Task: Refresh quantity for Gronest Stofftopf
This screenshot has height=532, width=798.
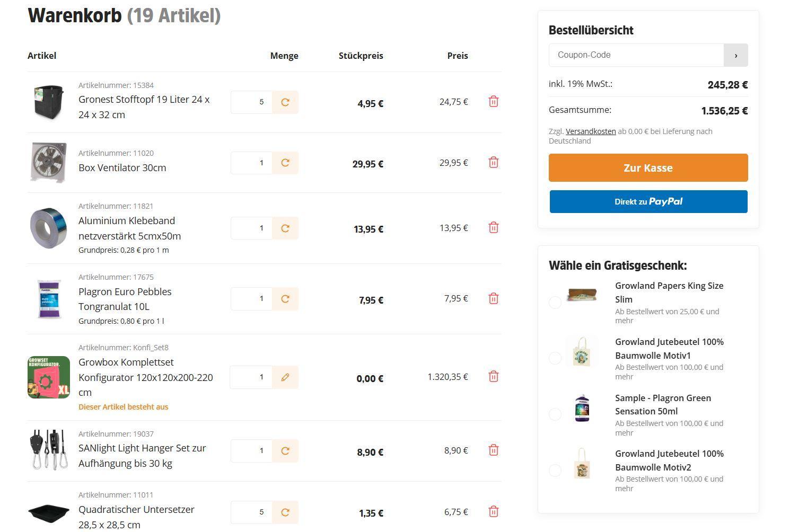Action: coord(285,102)
